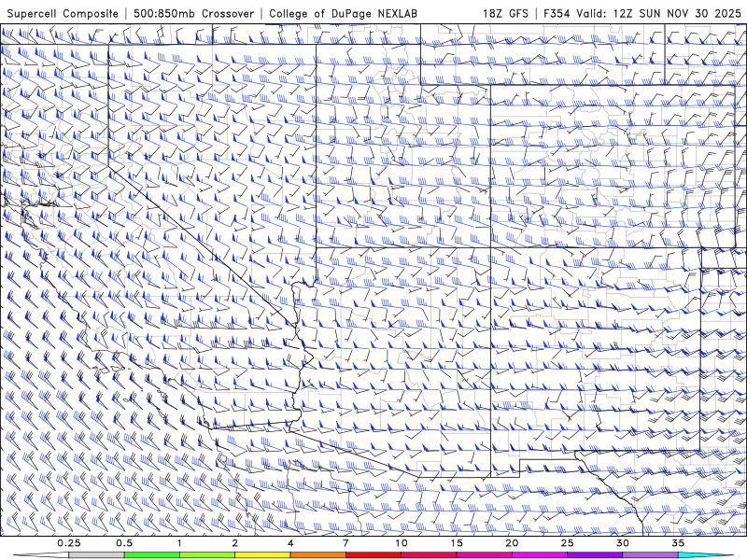Click the 0.25 value on the color scale

point(69,543)
